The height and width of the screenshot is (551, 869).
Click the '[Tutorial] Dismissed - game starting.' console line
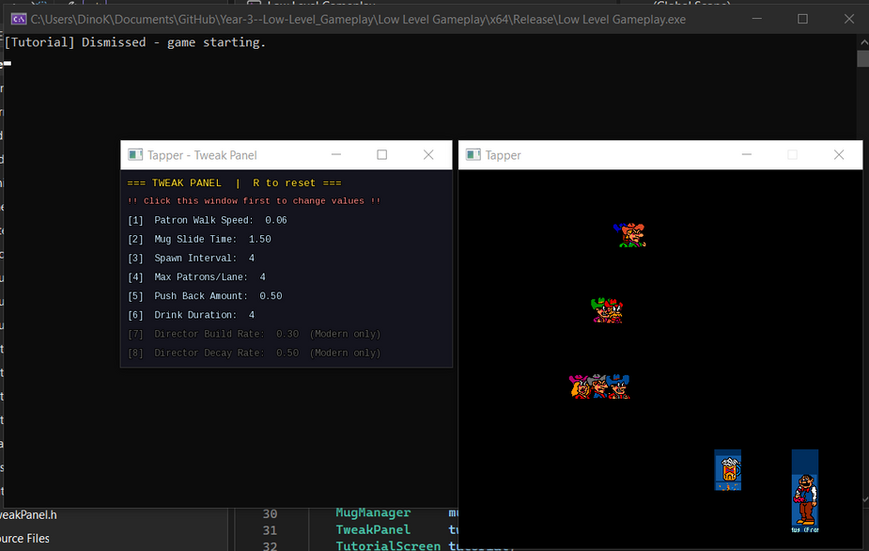tap(135, 42)
